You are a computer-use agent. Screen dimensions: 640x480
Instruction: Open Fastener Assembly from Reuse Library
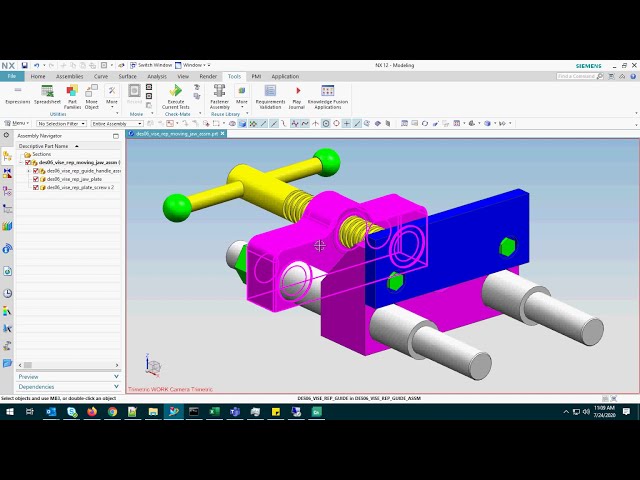coord(219,97)
